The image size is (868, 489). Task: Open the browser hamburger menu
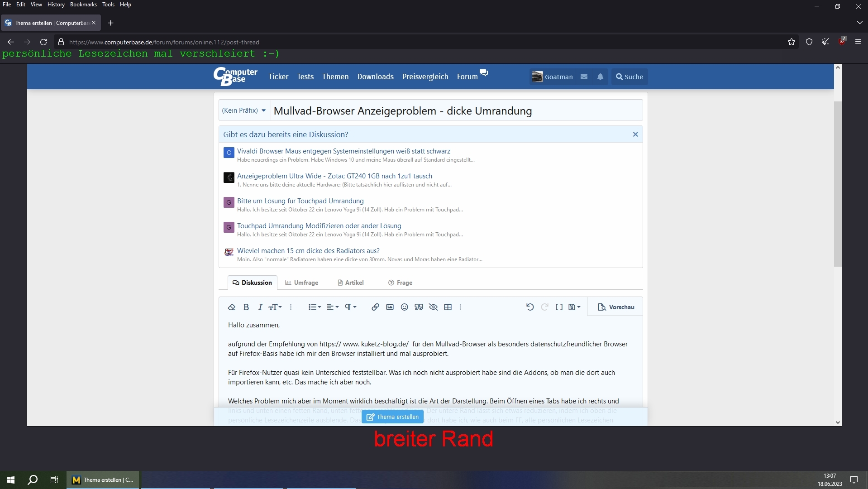coord(858,42)
